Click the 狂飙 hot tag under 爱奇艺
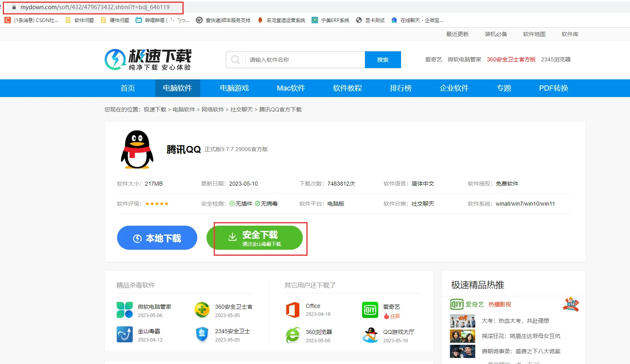630x364 pixels. click(x=392, y=316)
